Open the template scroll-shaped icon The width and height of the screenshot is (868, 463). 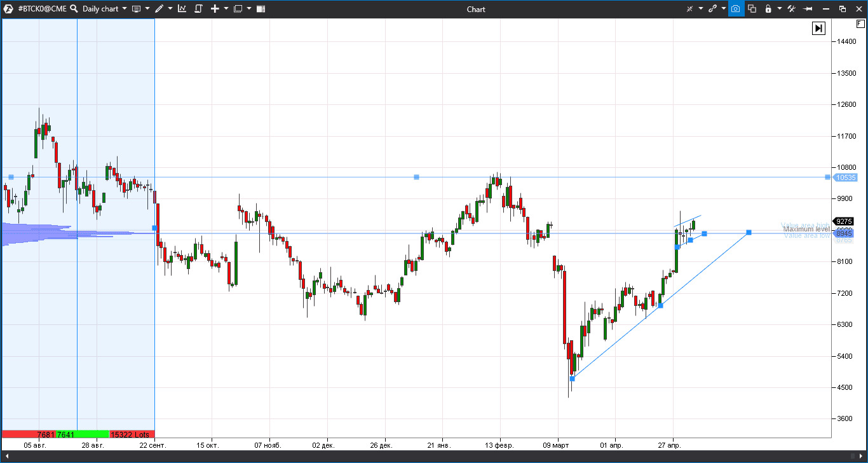[198, 9]
